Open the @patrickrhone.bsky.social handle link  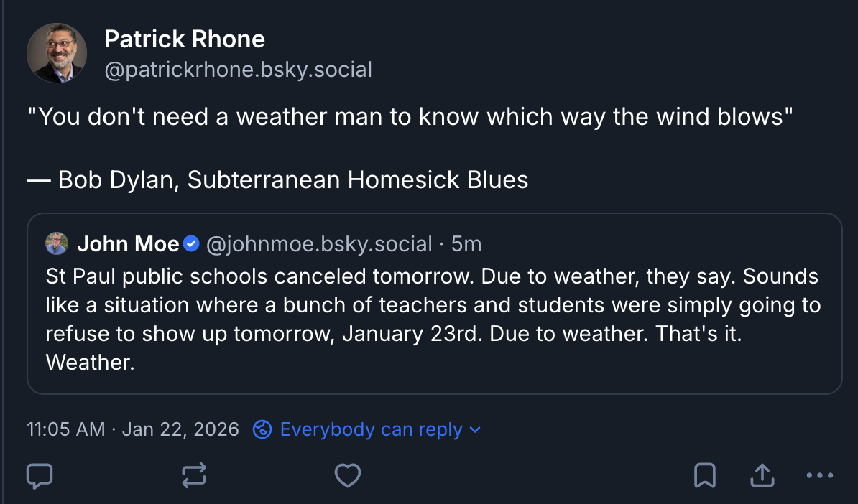click(238, 70)
